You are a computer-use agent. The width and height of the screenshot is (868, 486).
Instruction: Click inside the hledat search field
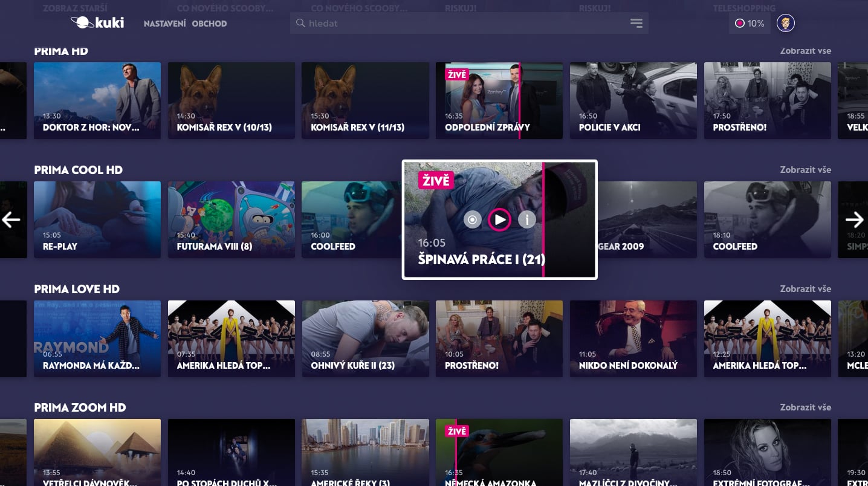(423, 22)
